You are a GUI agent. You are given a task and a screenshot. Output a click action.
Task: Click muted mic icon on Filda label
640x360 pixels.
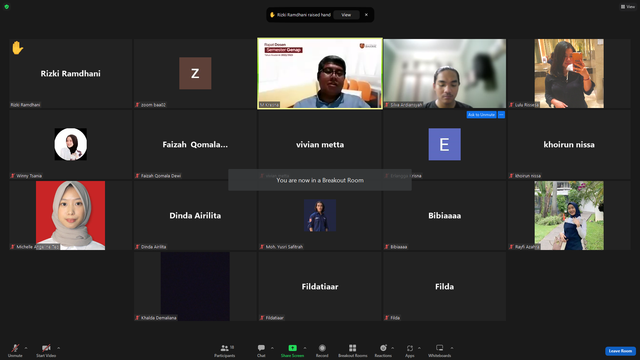[387, 318]
